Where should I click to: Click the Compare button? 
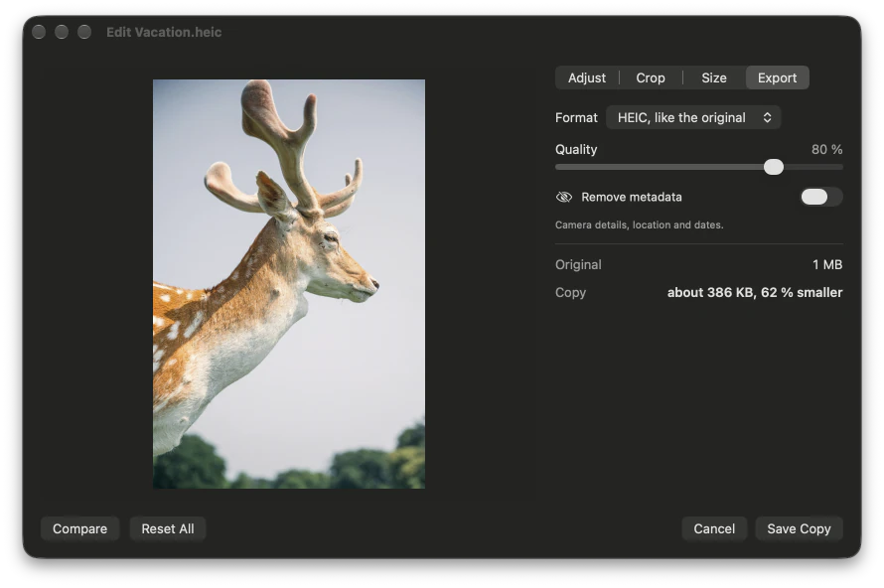(79, 528)
